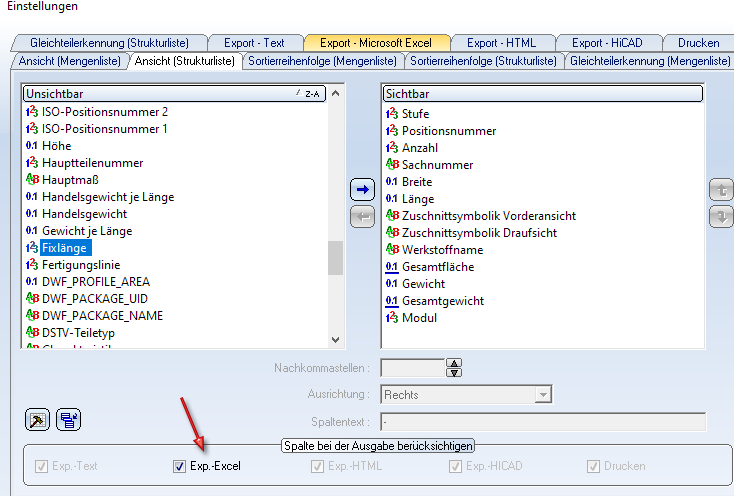
Task: Toggle the Drucken checkbox
Action: pos(594,466)
